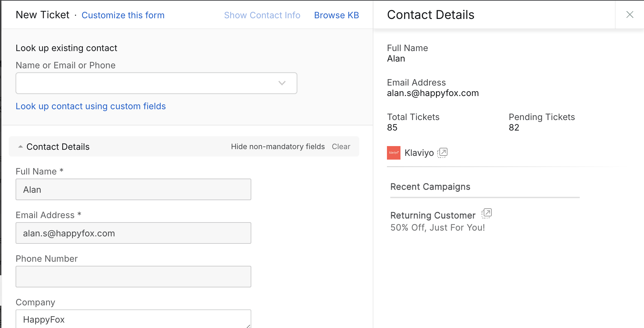Select the Recent Campaigns tab
The height and width of the screenshot is (328, 644).
point(430,187)
